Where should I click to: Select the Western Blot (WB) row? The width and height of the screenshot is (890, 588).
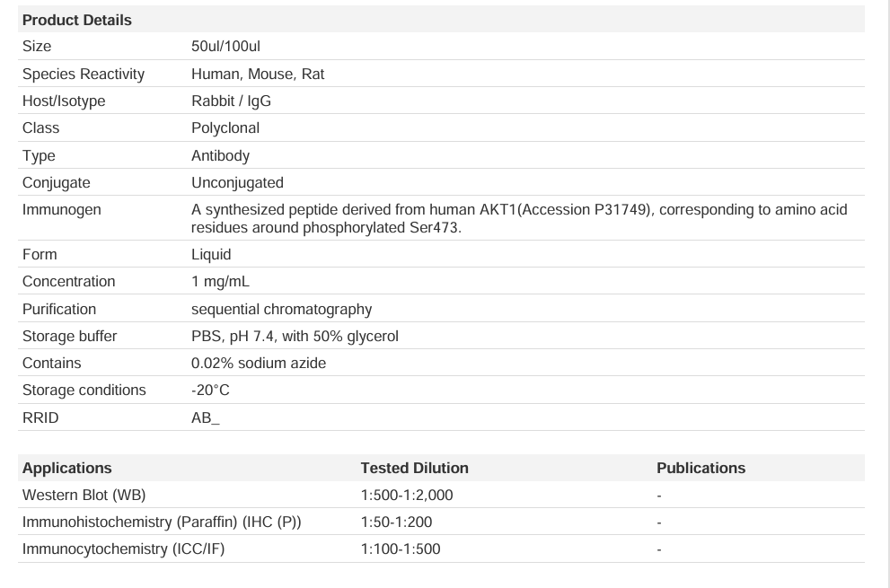click(441, 495)
